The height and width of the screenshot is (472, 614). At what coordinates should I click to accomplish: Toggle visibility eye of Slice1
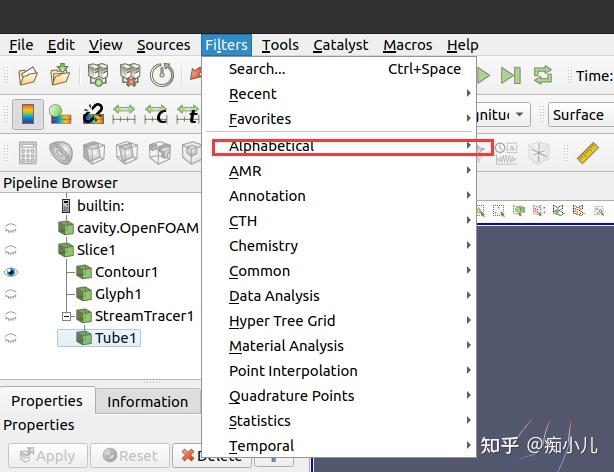[x=11, y=250]
